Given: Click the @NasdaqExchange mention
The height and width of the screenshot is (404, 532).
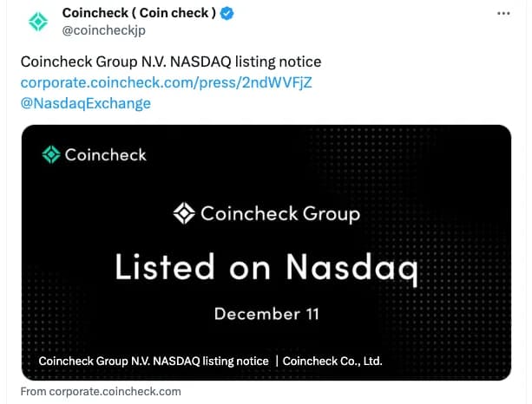Looking at the screenshot, I should point(85,103).
